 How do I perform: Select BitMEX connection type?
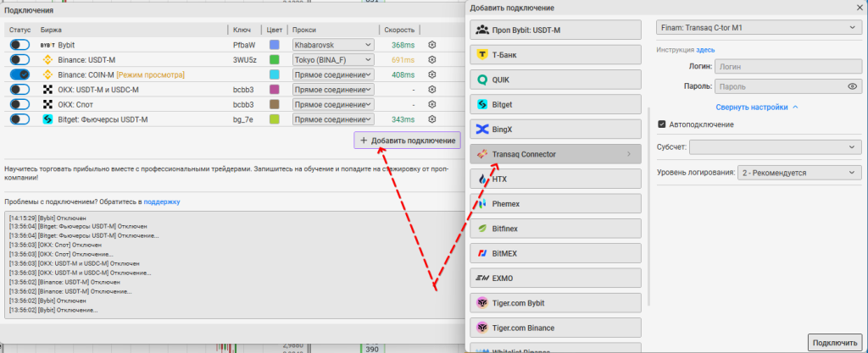[555, 254]
